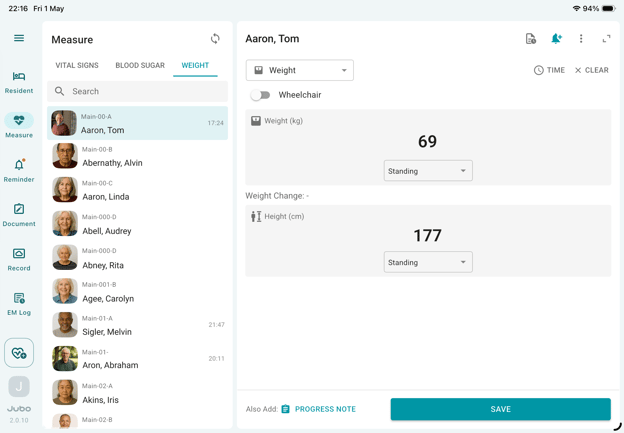The height and width of the screenshot is (433, 624).
Task: Open the Record section
Action: [x=19, y=259]
